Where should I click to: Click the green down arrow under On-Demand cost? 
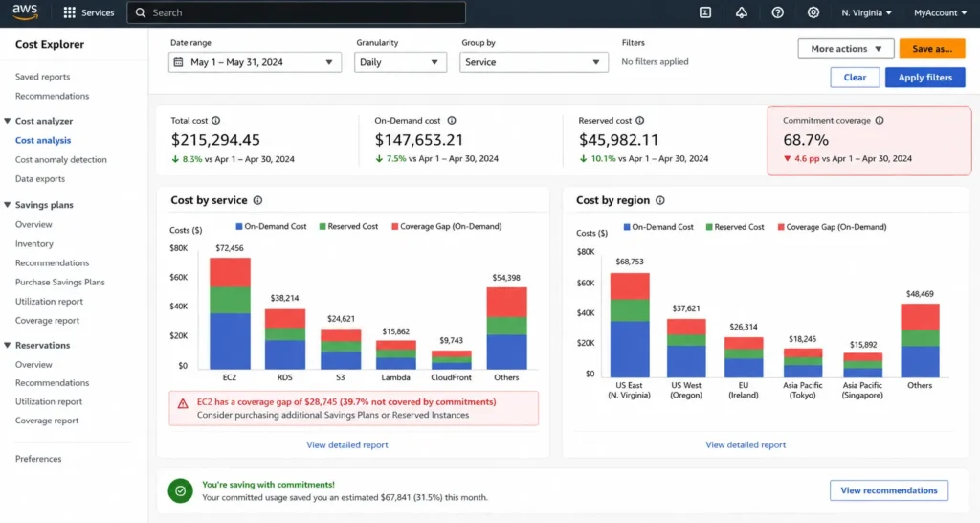click(x=379, y=159)
